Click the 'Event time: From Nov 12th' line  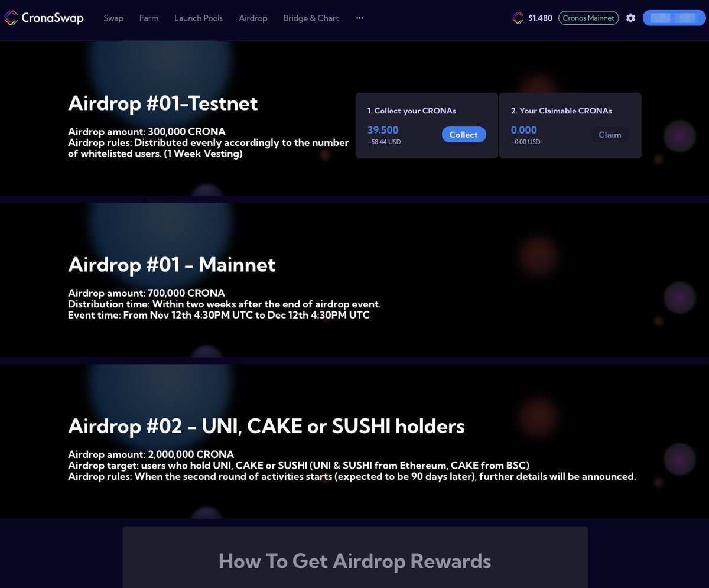pos(219,315)
